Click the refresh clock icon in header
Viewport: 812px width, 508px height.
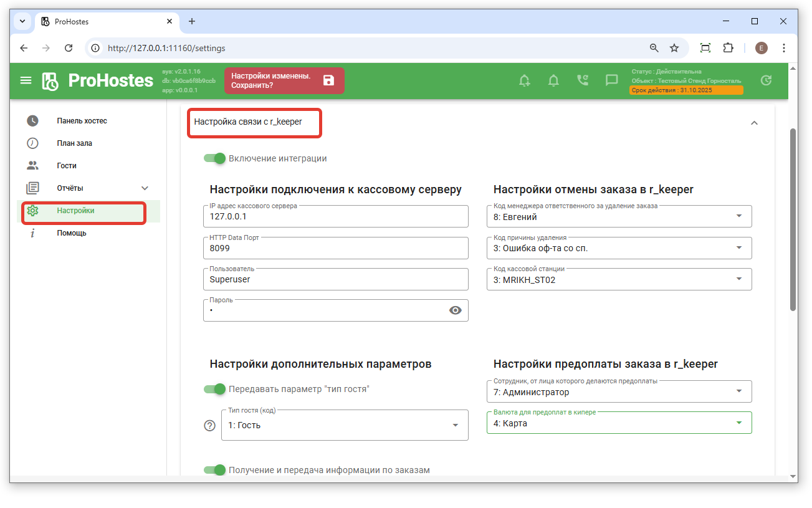[766, 80]
